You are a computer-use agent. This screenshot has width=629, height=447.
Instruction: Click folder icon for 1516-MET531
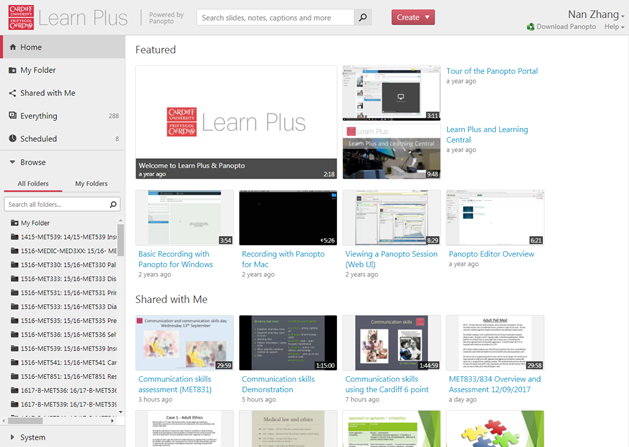14,293
